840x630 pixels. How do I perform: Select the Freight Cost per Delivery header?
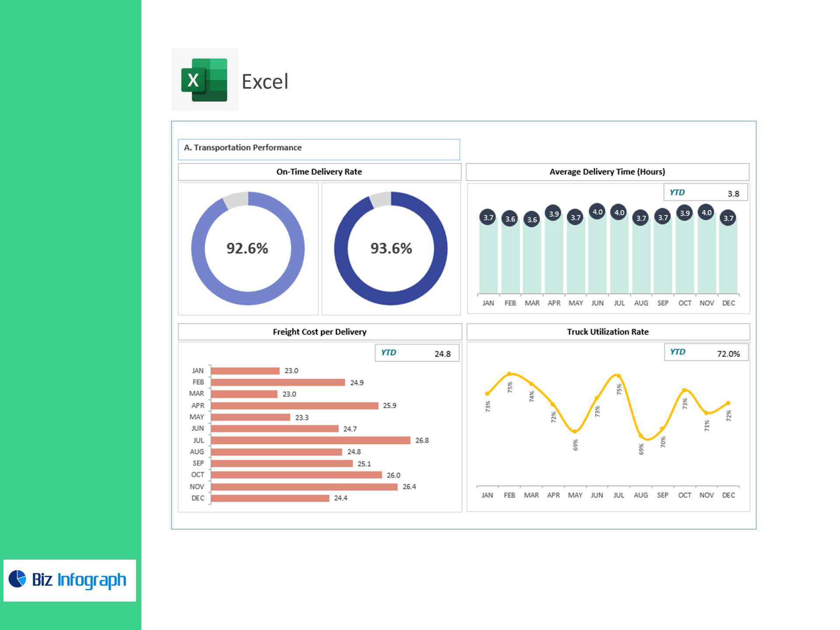click(x=319, y=332)
